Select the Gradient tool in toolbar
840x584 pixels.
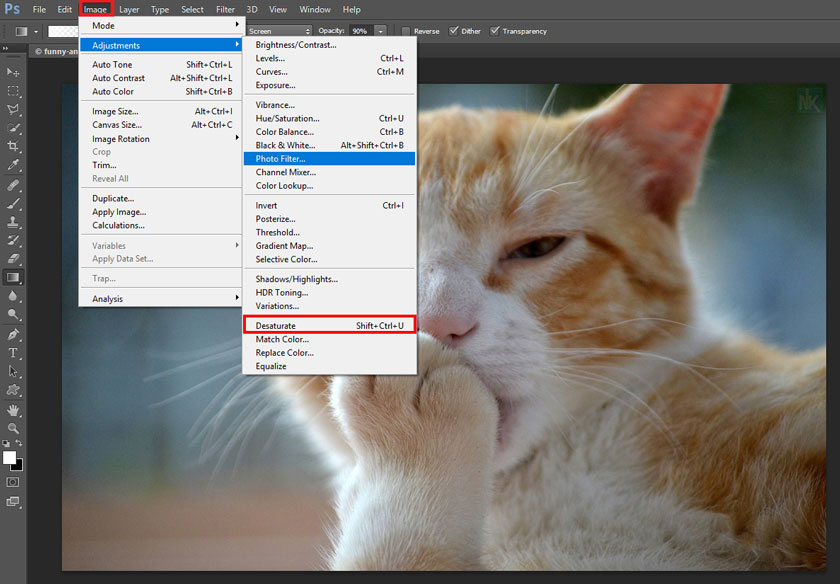[x=13, y=278]
